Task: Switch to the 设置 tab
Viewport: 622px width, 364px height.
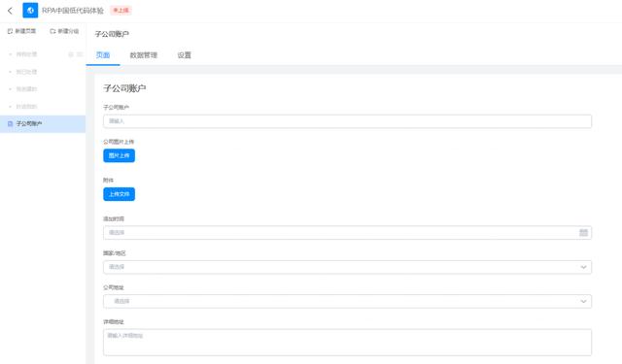Action: [184, 55]
